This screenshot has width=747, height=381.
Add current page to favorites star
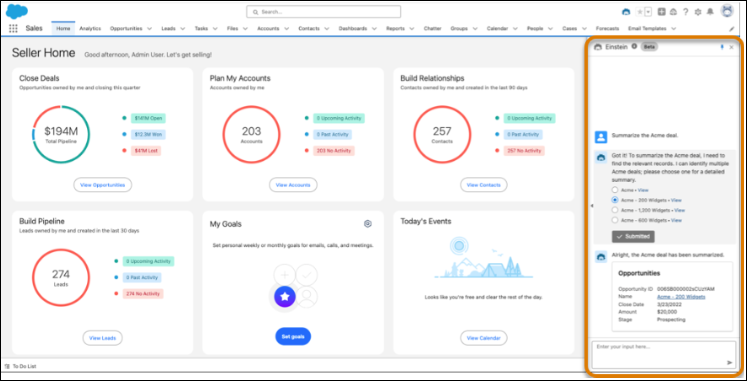pyautogui.click(x=640, y=12)
